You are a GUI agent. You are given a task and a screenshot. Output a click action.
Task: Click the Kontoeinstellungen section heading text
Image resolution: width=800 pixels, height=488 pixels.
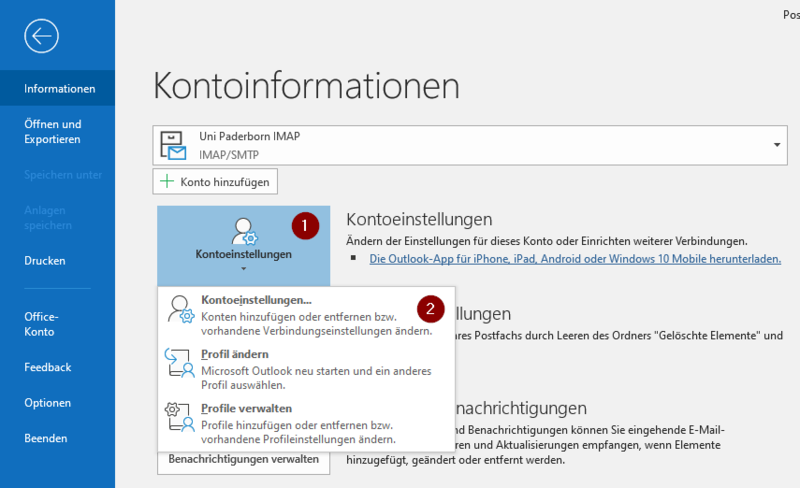coord(419,219)
